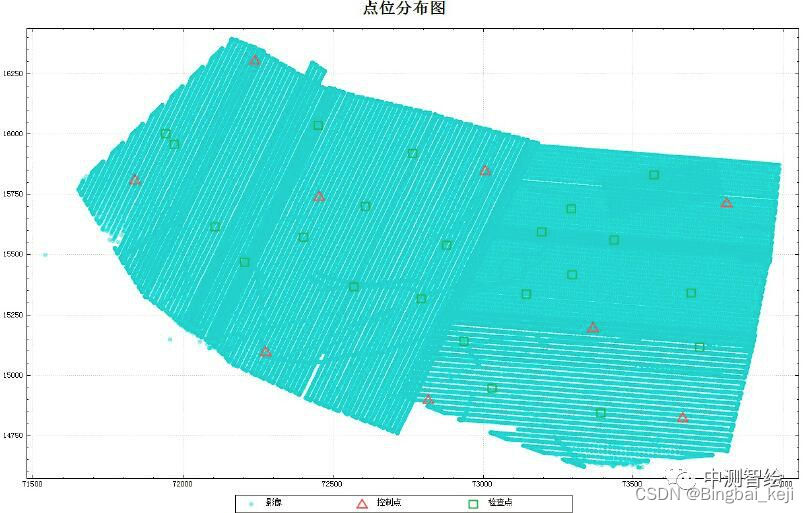Click the chart title 点位分布图
This screenshot has height=513, width=808.
point(404,8)
